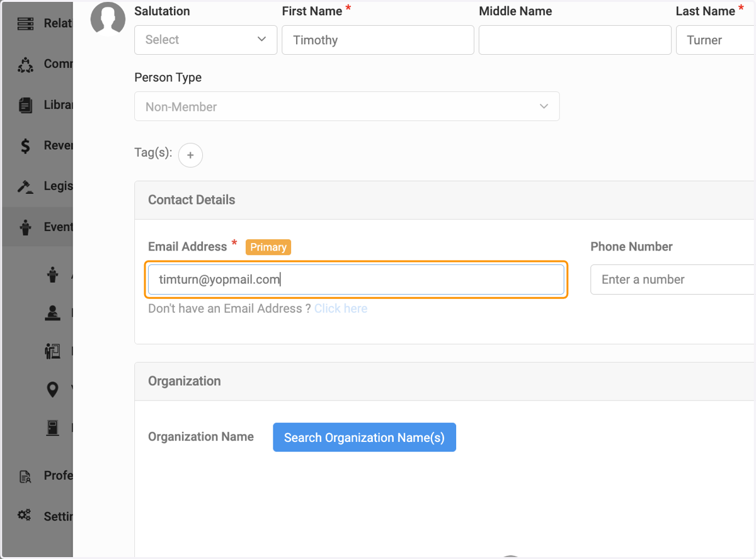Click the Person Type dropdown chevron
This screenshot has width=756, height=559.
coord(544,106)
